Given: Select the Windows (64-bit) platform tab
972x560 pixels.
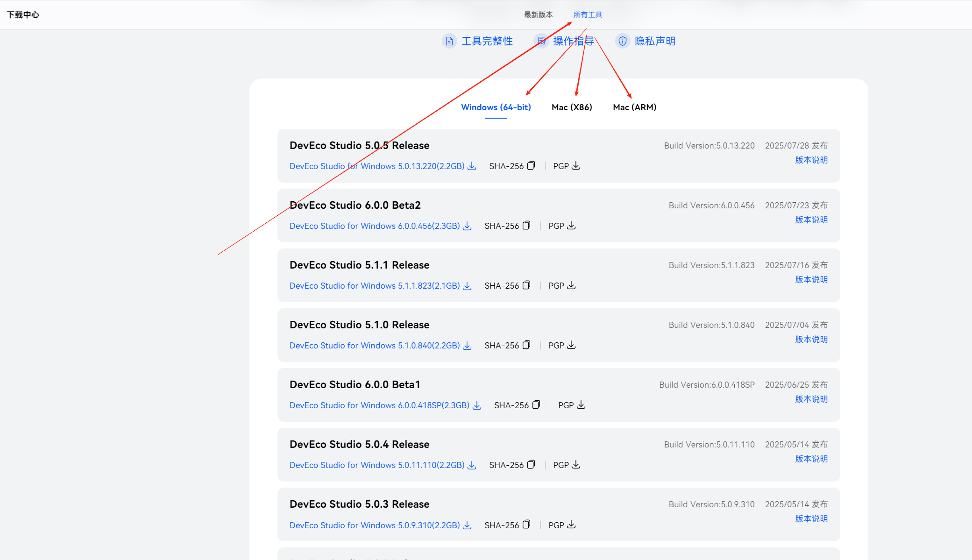Looking at the screenshot, I should pos(496,107).
